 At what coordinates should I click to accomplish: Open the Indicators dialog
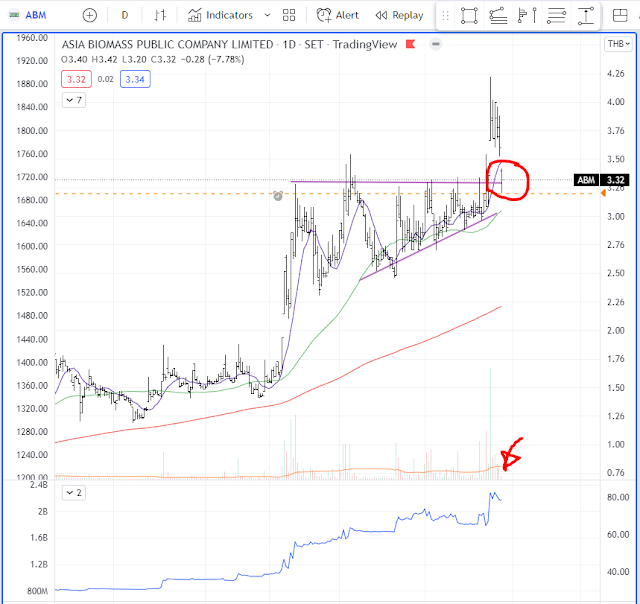(x=220, y=16)
